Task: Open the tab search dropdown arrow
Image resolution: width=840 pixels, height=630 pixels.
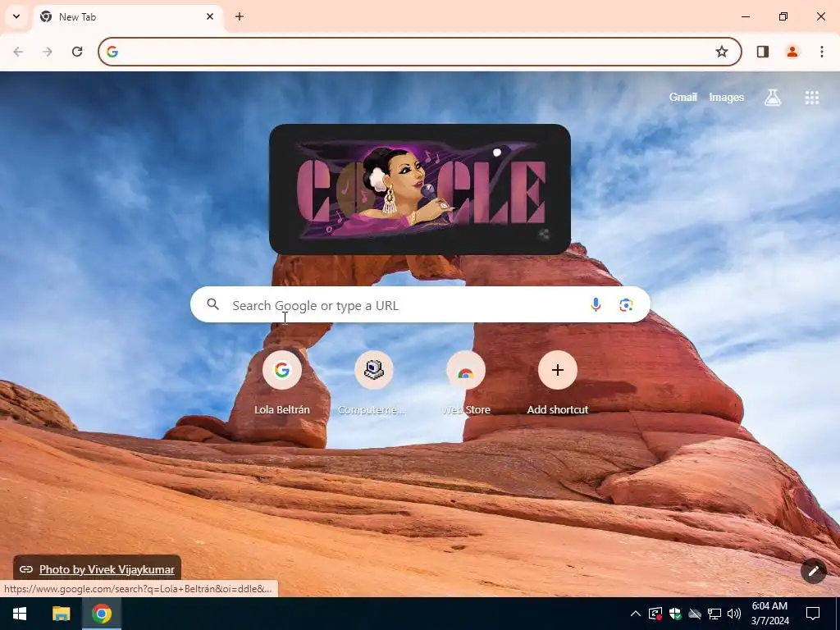Action: point(16,16)
